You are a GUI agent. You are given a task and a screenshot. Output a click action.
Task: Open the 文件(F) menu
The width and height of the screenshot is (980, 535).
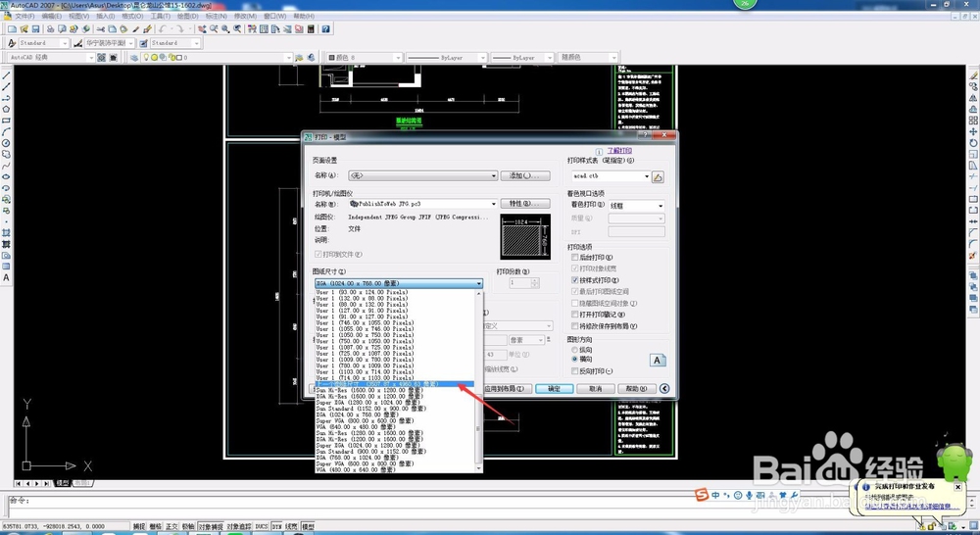click(24, 16)
